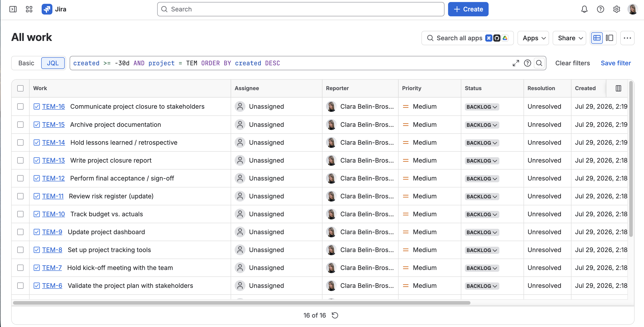644x327 pixels.
Task: Open the BACKLOG status dropdown for TEM-16
Action: 482,107
